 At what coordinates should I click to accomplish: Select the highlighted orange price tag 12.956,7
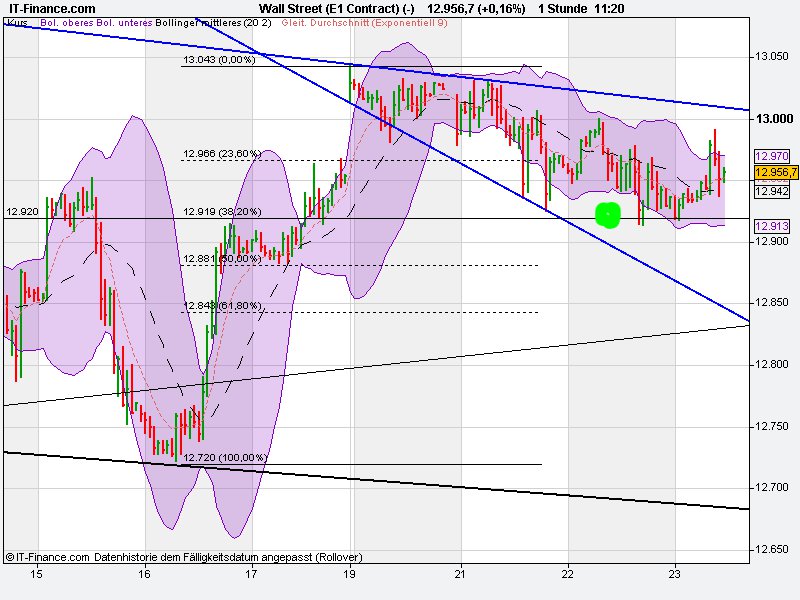[773, 173]
